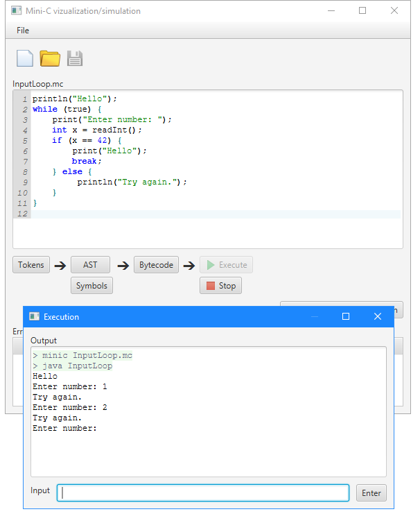
Task: Click the Execute button with green play icon
Action: [227, 265]
